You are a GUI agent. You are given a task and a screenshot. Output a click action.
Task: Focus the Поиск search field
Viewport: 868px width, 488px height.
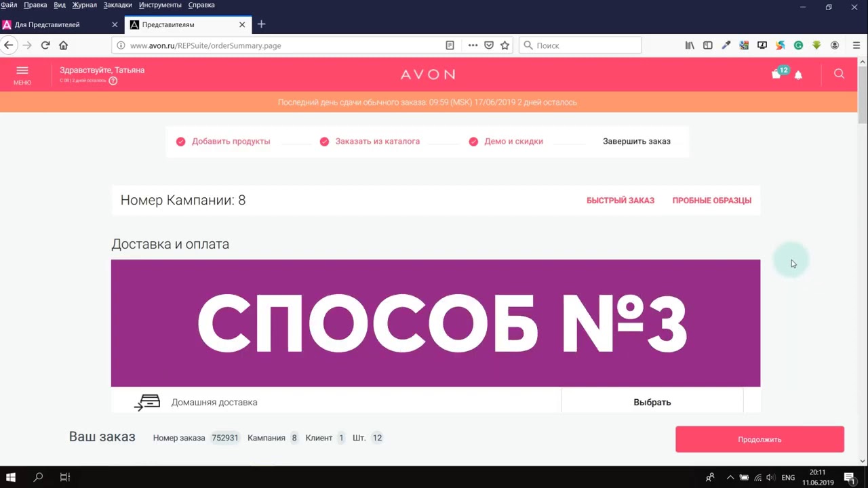(580, 45)
